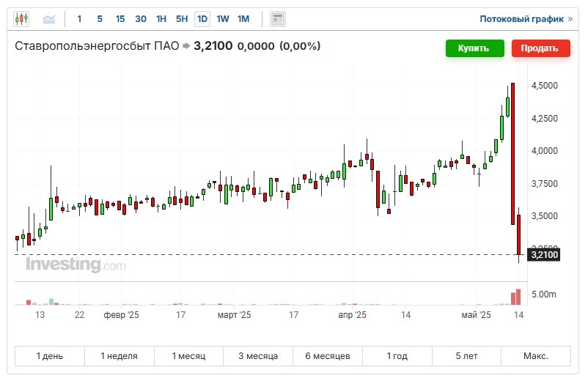Select the 1D interval
This screenshot has width=588, height=381.
click(x=202, y=19)
